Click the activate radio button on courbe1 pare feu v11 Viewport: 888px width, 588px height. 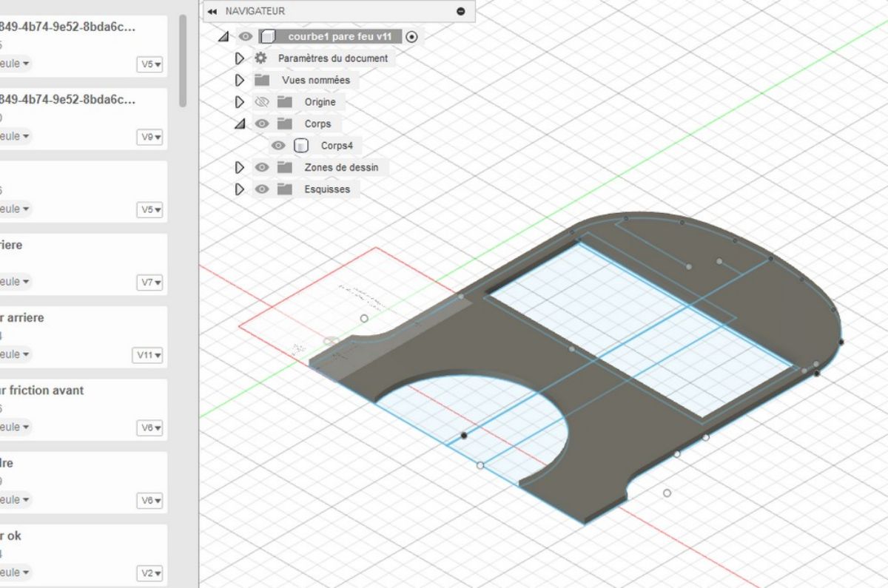(x=412, y=36)
